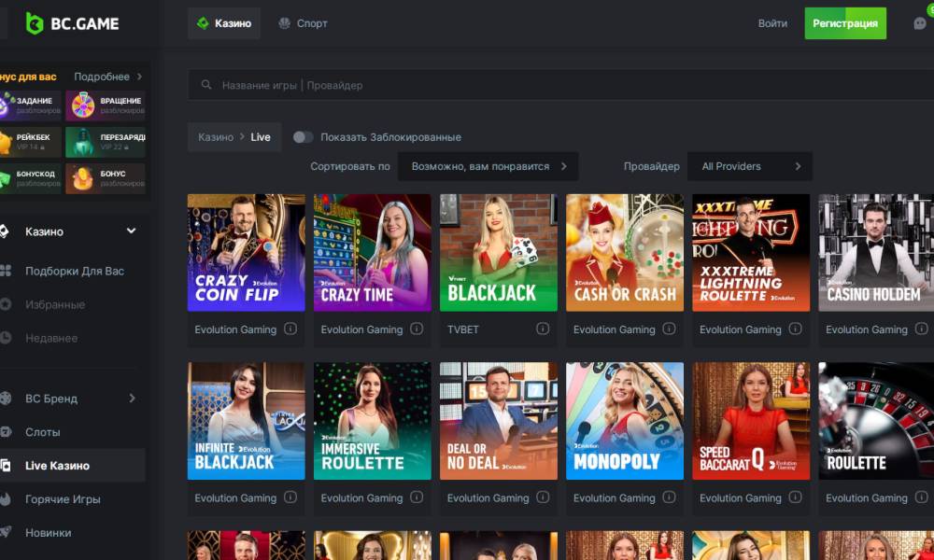Click the green Регистрация button
This screenshot has height=560, width=934.
(x=845, y=23)
